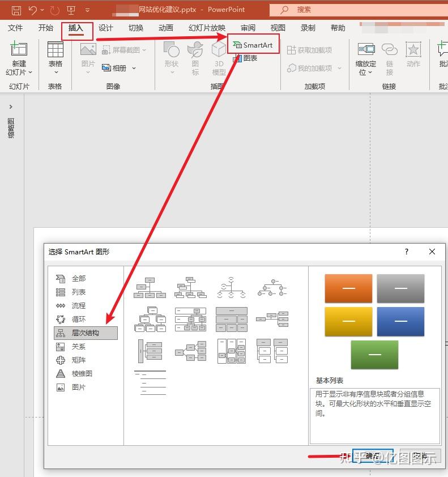The height and width of the screenshot is (477, 448).
Task: Switch to the 幻灯片放映 tab
Action: coord(207,28)
